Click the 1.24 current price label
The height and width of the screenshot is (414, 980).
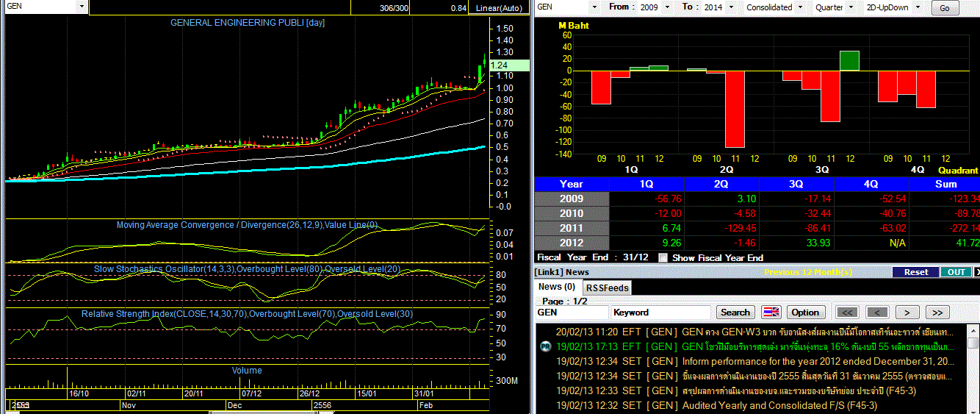(508, 65)
